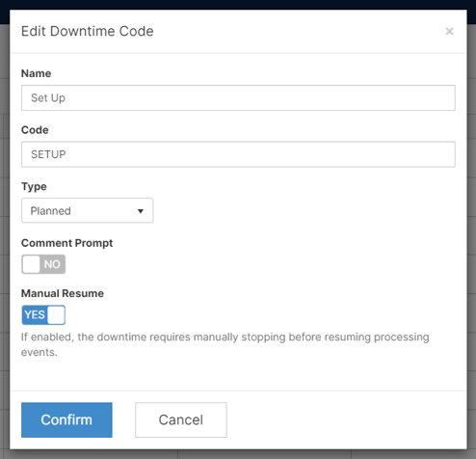Close the Edit Downtime Code dialog
The width and height of the screenshot is (476, 459).
click(x=449, y=31)
